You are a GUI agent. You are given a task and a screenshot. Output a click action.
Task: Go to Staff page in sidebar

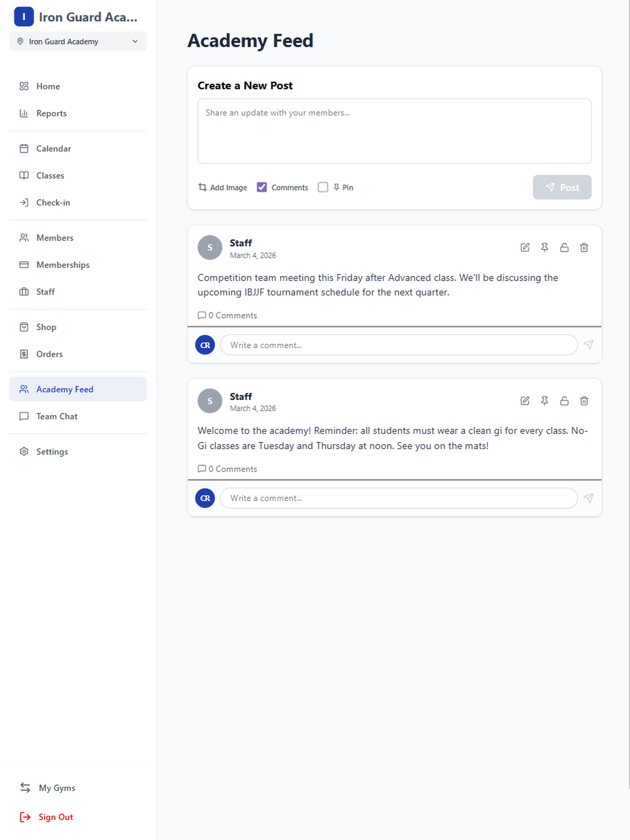[78, 292]
